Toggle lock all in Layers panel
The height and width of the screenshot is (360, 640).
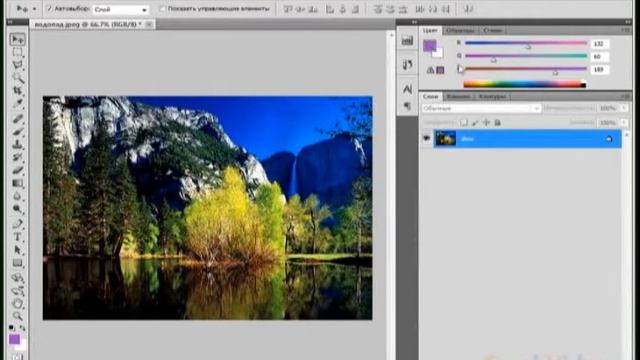click(x=498, y=122)
